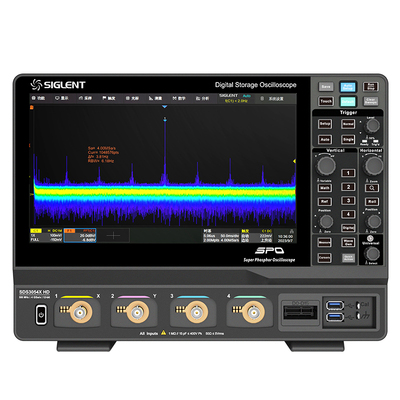Hit the teal Default button
The height and width of the screenshot is (400, 400).
click(x=348, y=101)
